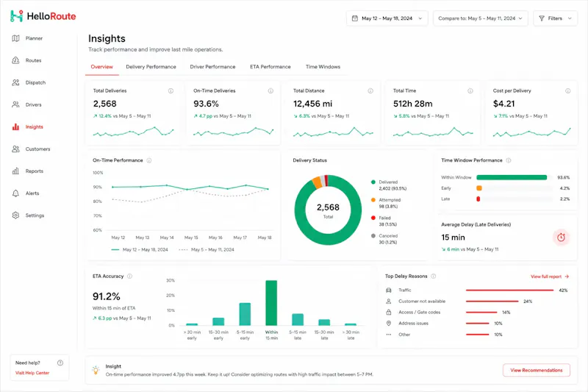Click the View Recommendations button

point(537,370)
